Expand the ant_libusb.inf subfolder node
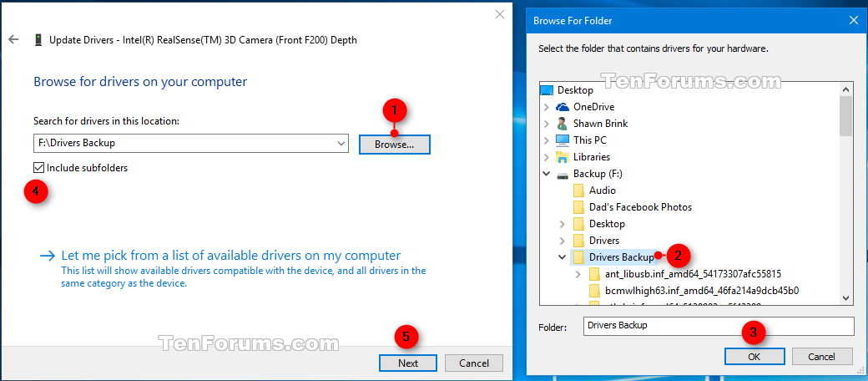 578,273
